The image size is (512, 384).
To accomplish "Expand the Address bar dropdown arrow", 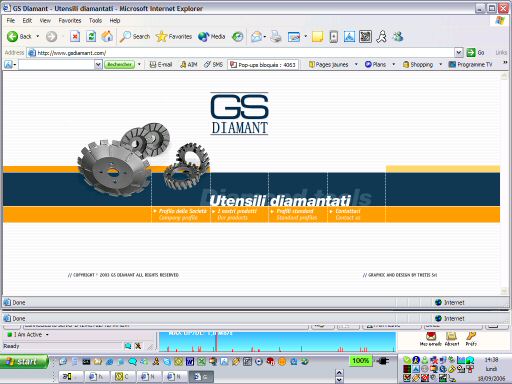I will click(x=458, y=52).
